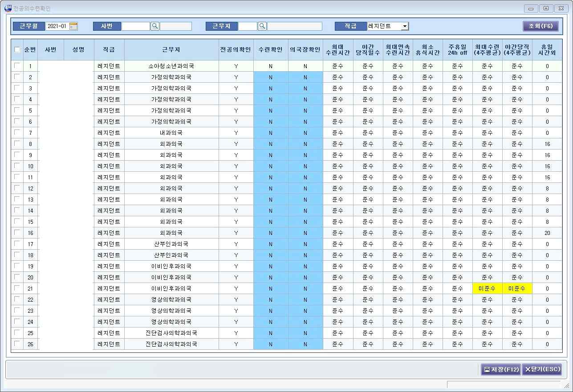This screenshot has width=573, height=392.
Task: Click the application icon in title bar
Action: [8, 8]
